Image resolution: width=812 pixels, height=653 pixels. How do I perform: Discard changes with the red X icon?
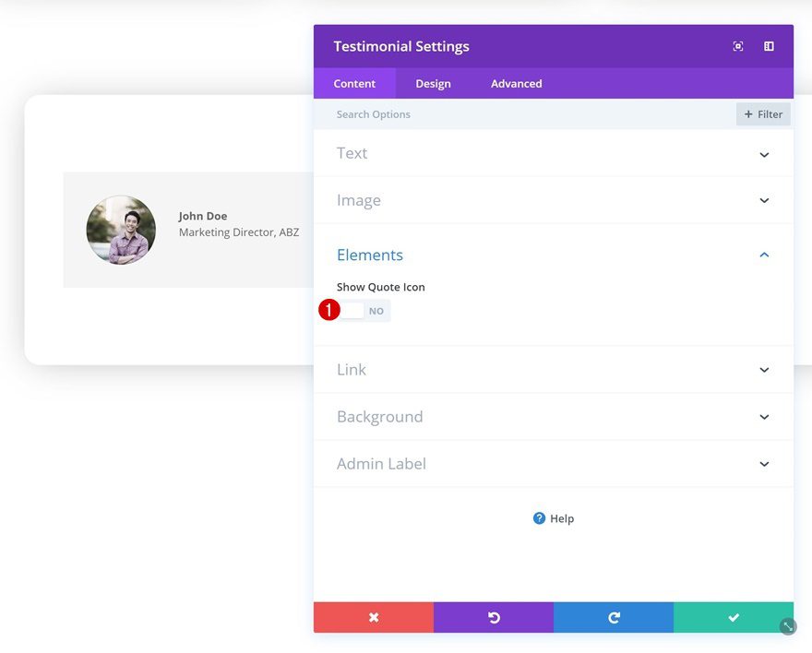(373, 617)
